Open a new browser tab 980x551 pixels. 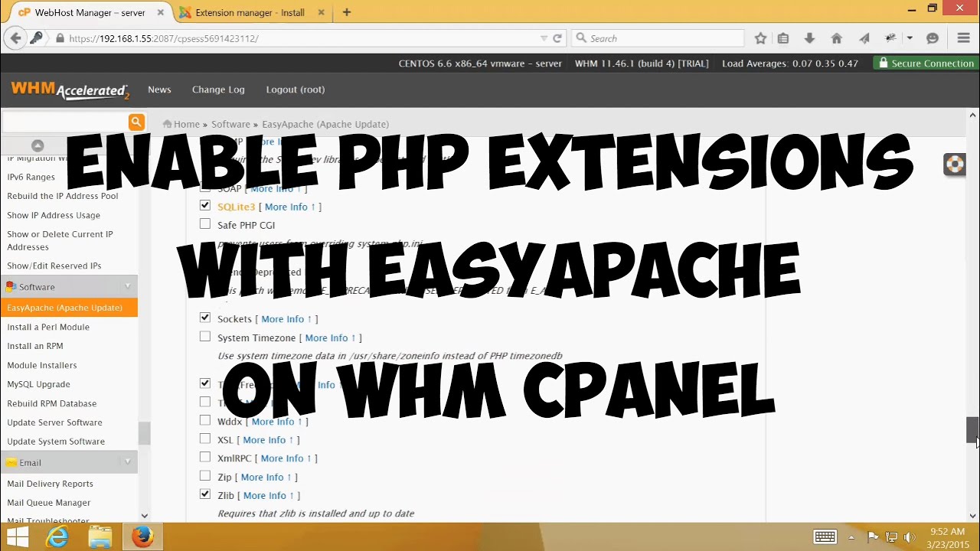(x=347, y=12)
